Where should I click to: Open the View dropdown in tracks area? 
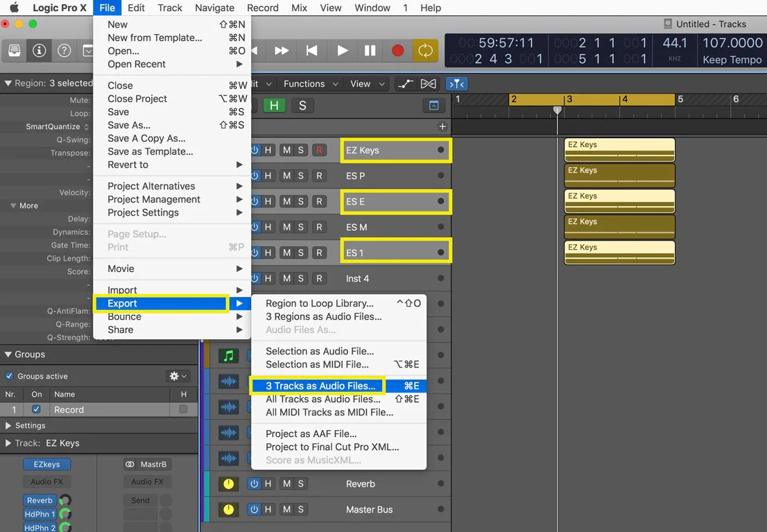click(x=367, y=84)
